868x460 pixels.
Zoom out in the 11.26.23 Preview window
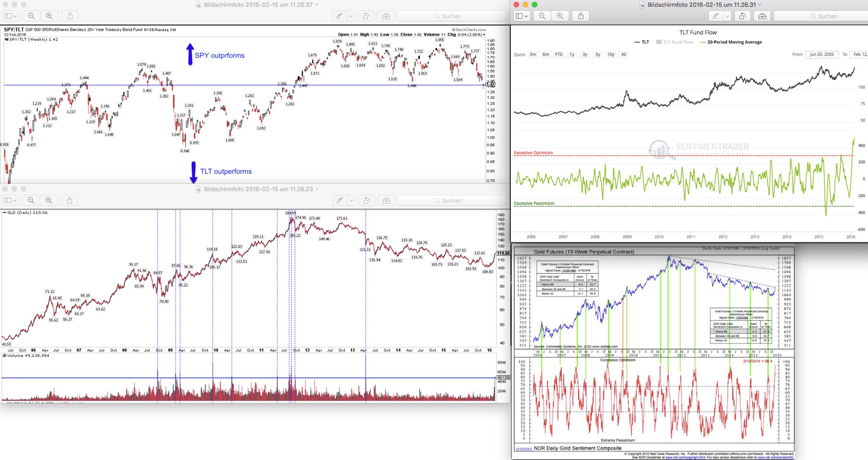coord(31,200)
